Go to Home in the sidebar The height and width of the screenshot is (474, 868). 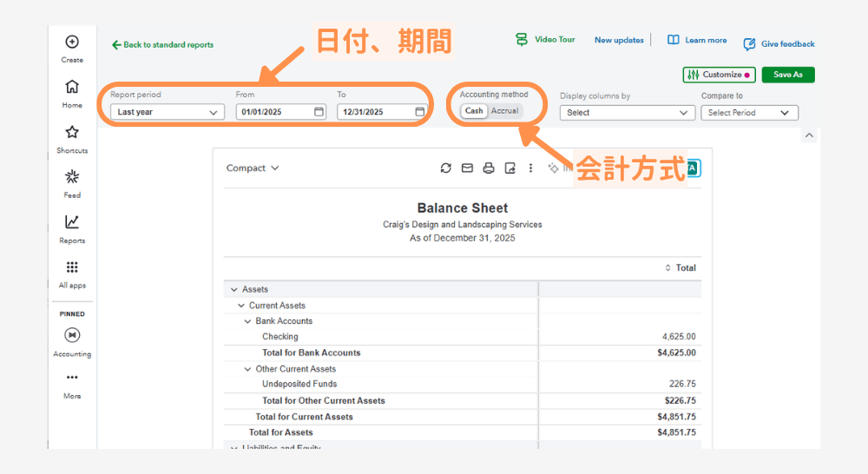click(x=72, y=87)
